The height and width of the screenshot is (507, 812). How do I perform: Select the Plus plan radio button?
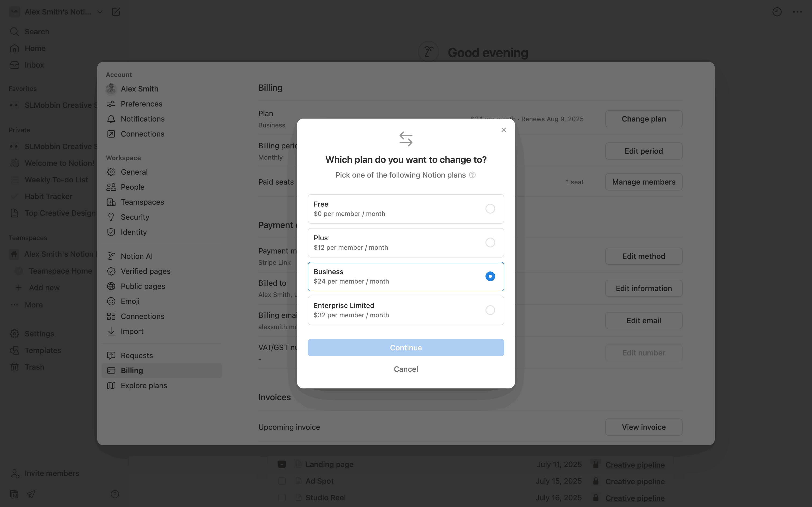point(490,243)
